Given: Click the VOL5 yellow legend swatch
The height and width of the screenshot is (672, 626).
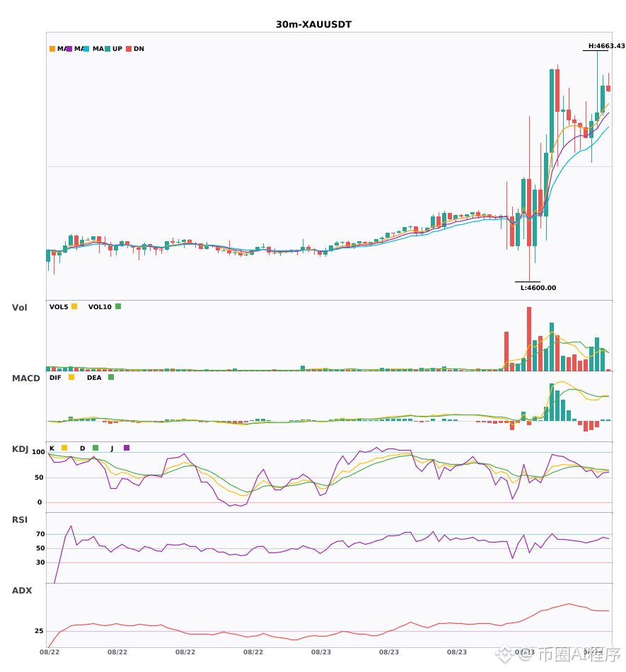Looking at the screenshot, I should pyautogui.click(x=74, y=306).
